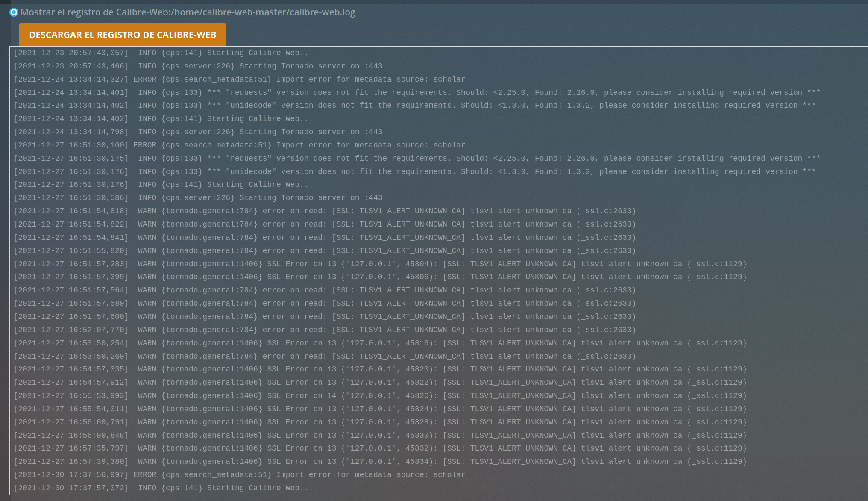
Task: Click the first TLSV1_ALERT_UNKNOWN_CA warning line
Action: (325, 211)
